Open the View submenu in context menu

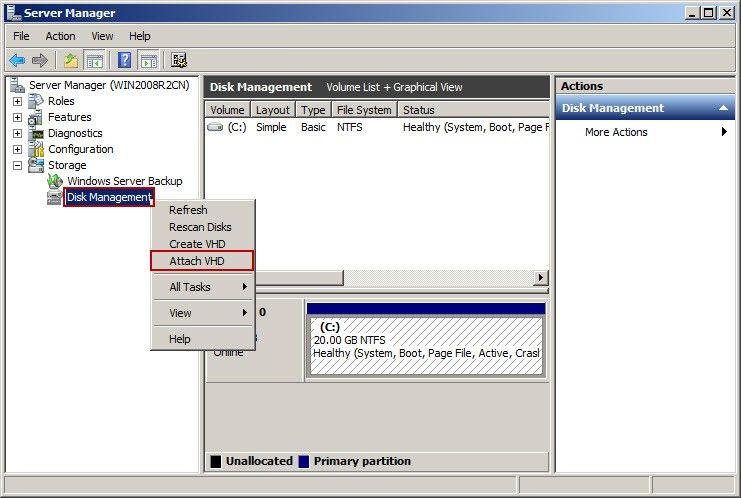[x=203, y=313]
